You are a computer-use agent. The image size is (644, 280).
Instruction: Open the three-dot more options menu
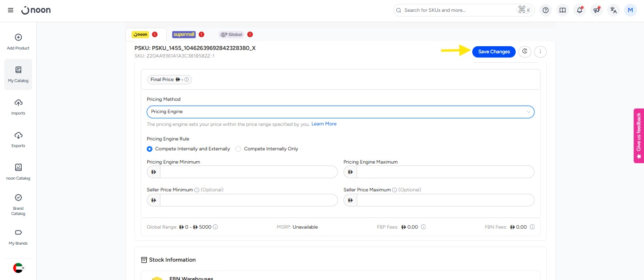pyautogui.click(x=540, y=51)
